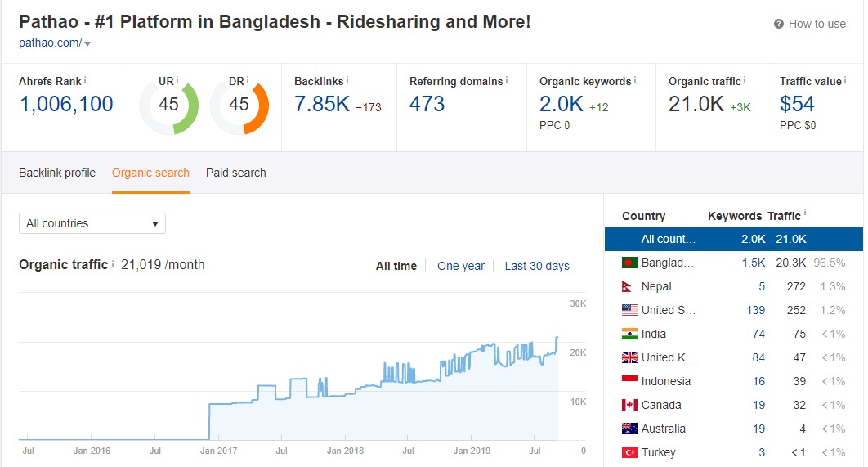
Task: Click the United States flag icon
Action: point(629,310)
